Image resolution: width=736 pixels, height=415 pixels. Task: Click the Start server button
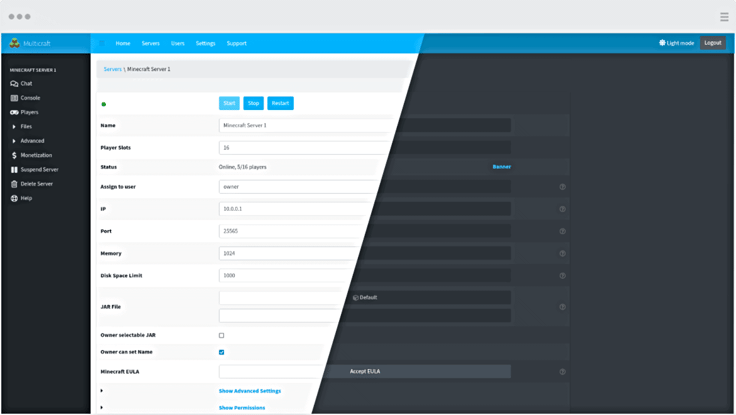[x=229, y=103]
